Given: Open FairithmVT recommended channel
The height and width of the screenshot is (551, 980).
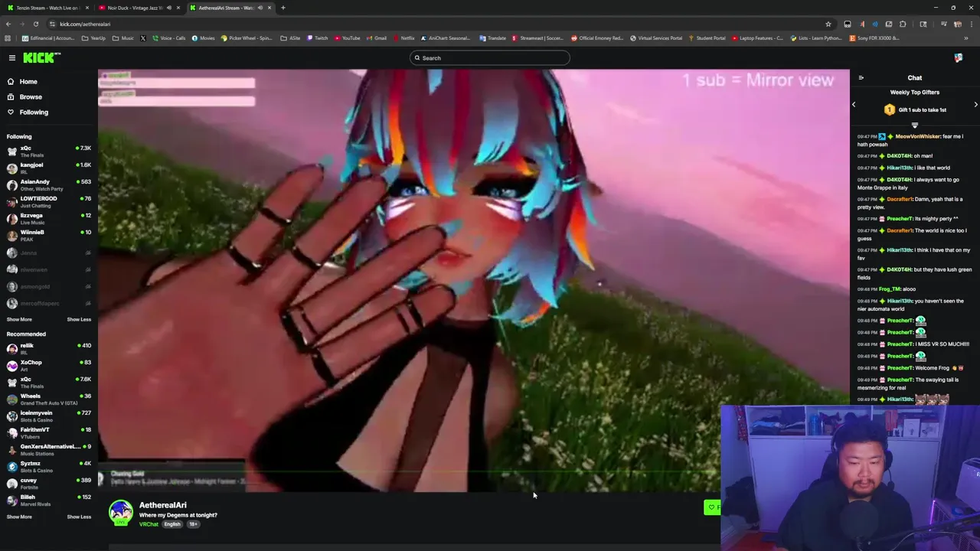Looking at the screenshot, I should 49,433.
